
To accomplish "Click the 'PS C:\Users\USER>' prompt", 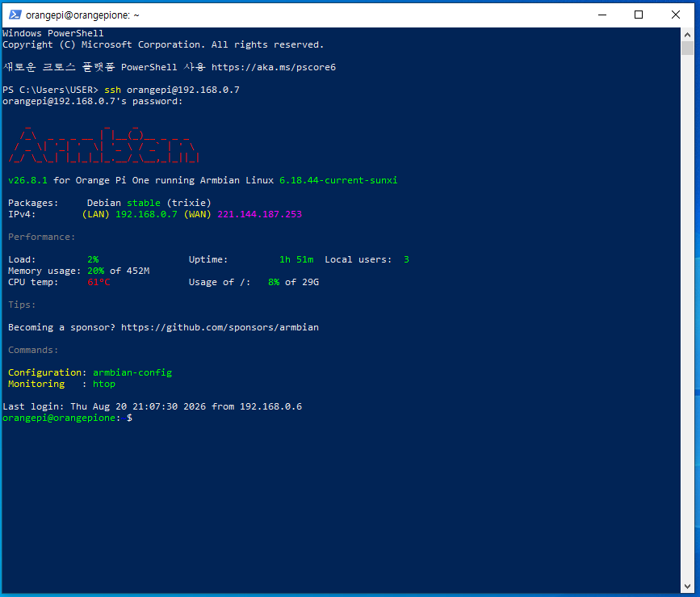I will (50, 90).
